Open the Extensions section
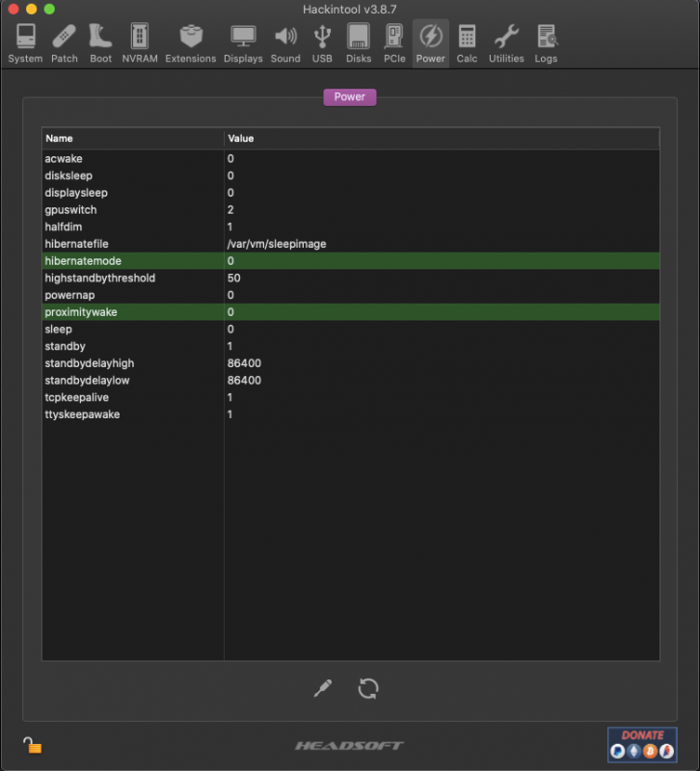 (190, 43)
